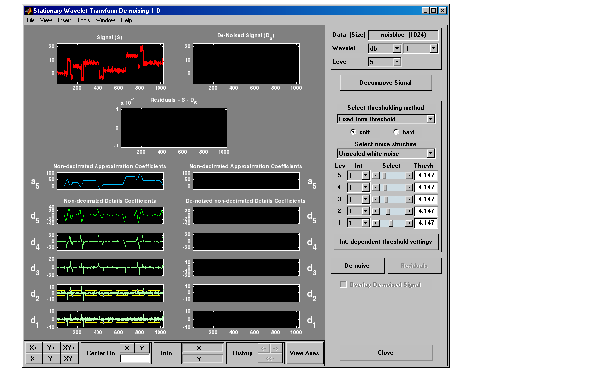Click right arrow of level 4 slider
The image size is (600, 372).
point(409,188)
